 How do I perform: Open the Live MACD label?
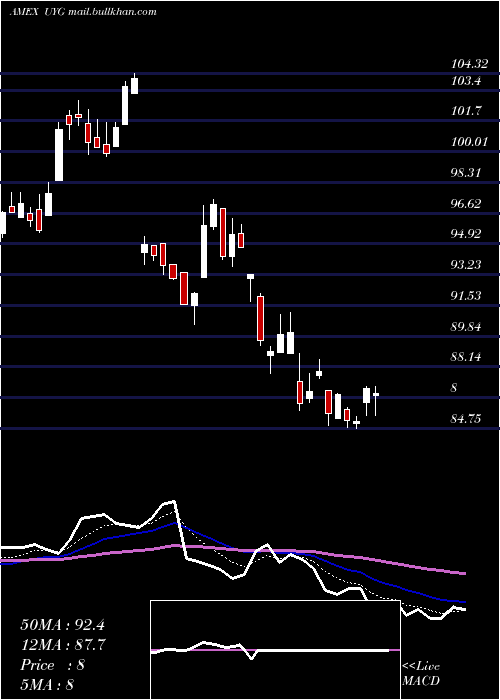pyautogui.click(x=421, y=674)
